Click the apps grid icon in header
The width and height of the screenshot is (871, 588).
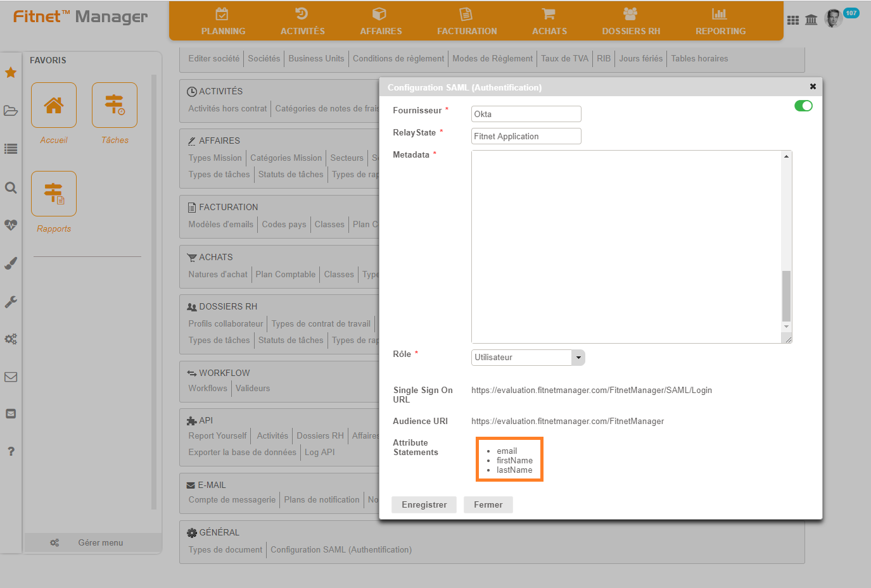pos(793,20)
